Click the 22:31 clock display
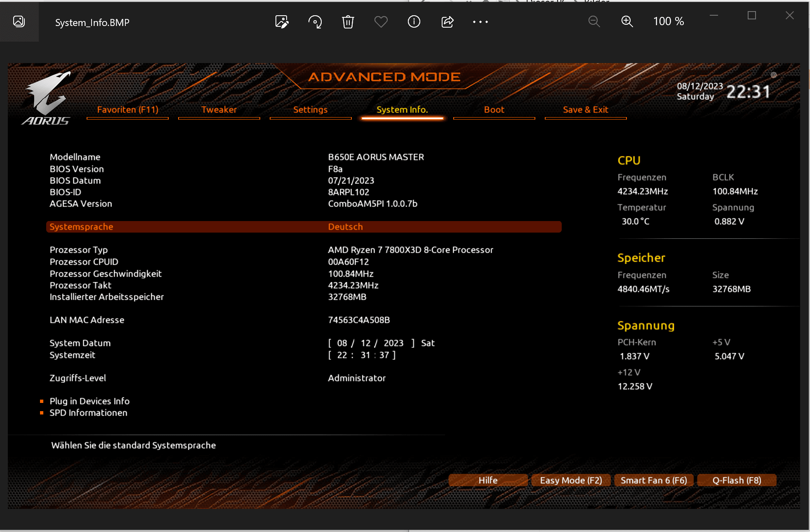Viewport: 810px width, 532px height. coord(748,92)
